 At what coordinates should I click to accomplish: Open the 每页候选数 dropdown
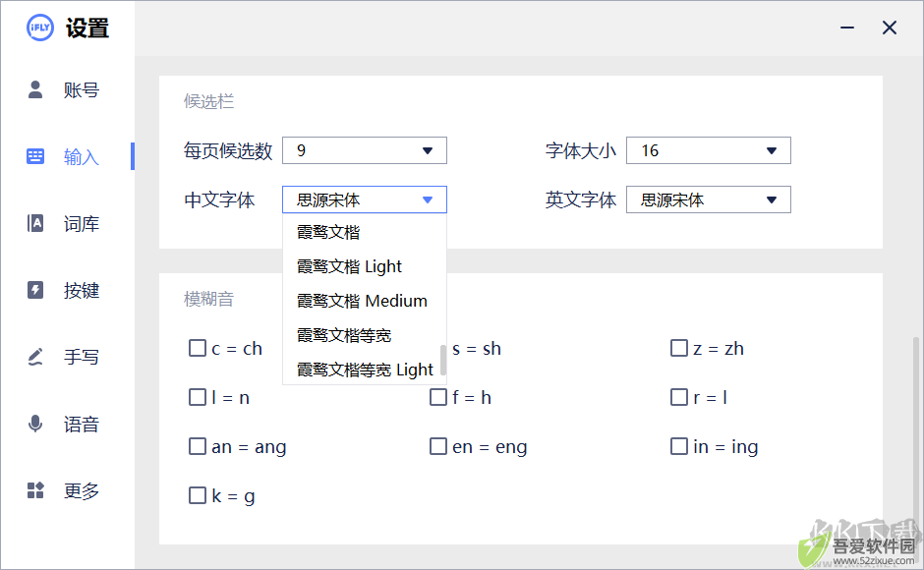point(364,150)
